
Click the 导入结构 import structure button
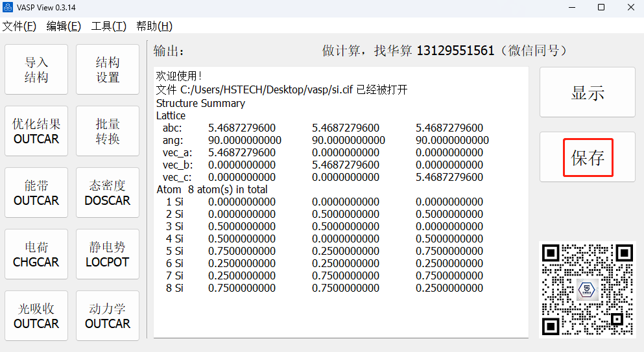pyautogui.click(x=36, y=70)
